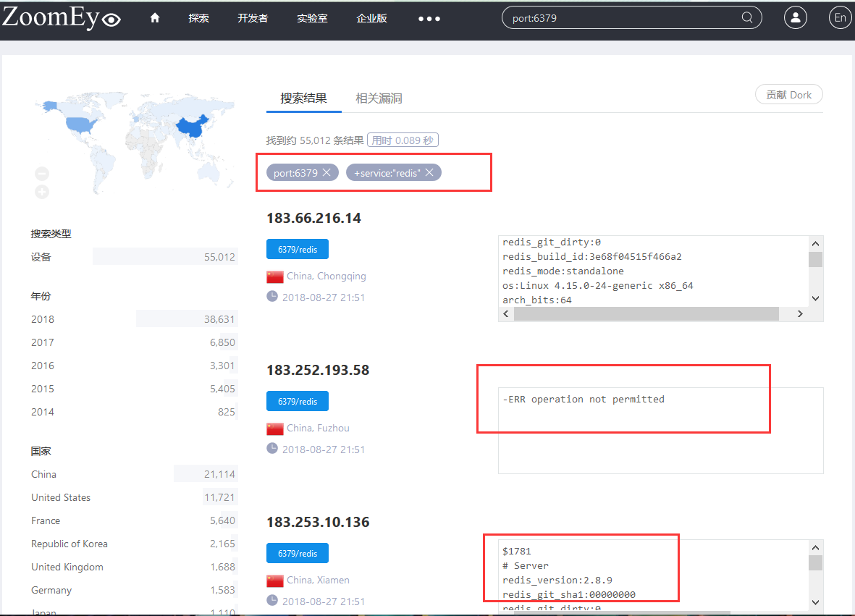Click the 贡献 Dork button
855x616 pixels.
coord(788,94)
